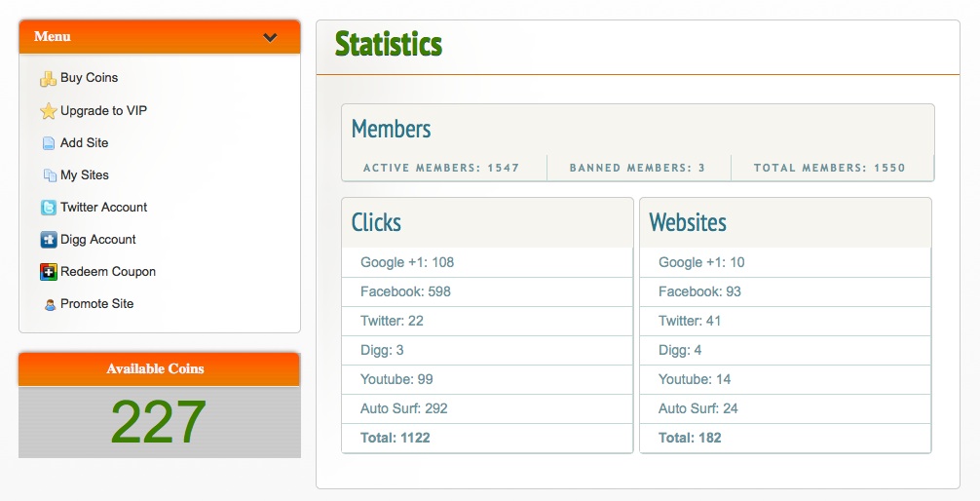Click the Members section heading
The width and height of the screenshot is (980, 501).
(392, 130)
